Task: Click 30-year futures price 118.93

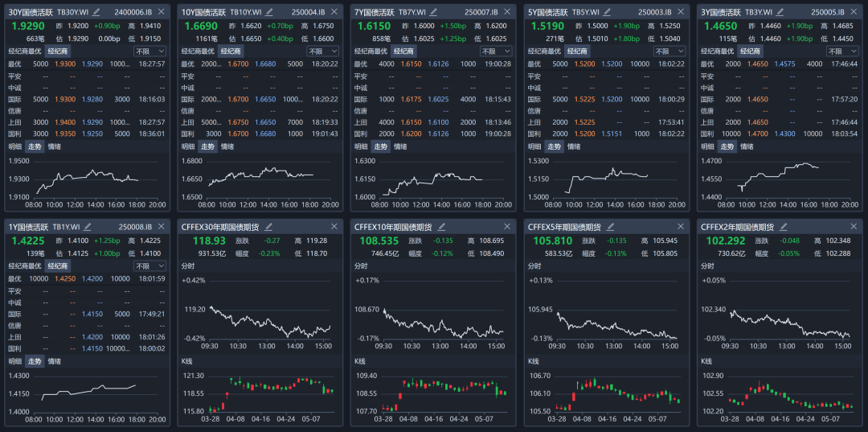Action: click(x=209, y=241)
